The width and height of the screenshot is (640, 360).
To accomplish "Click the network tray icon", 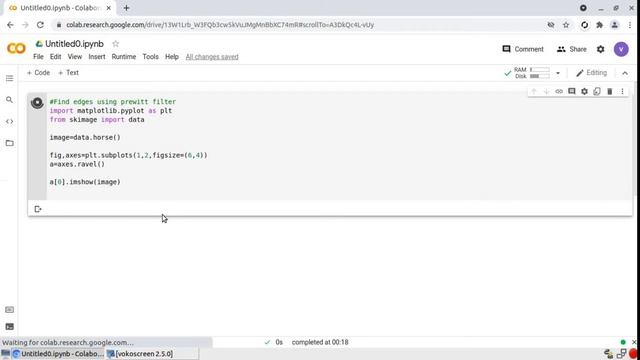I will (621, 354).
